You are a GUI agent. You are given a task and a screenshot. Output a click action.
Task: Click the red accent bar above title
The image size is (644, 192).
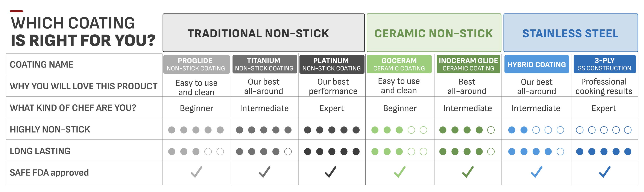(17, 11)
